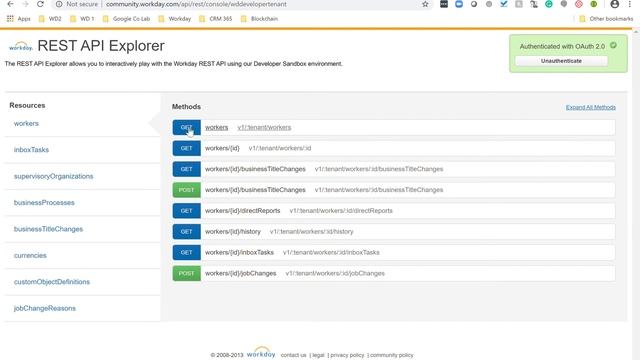Click the v1/:tenant/workers path link
This screenshot has height=360, width=640.
(264, 127)
